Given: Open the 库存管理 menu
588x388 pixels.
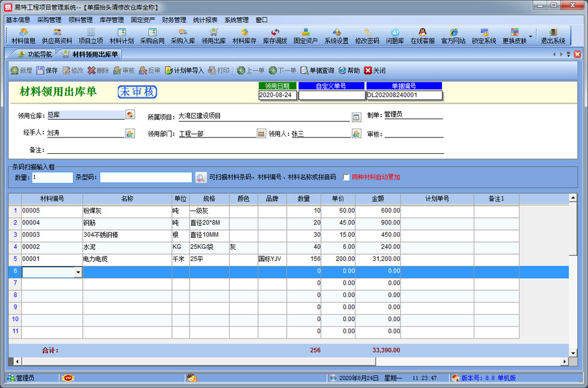Looking at the screenshot, I should coord(111,20).
